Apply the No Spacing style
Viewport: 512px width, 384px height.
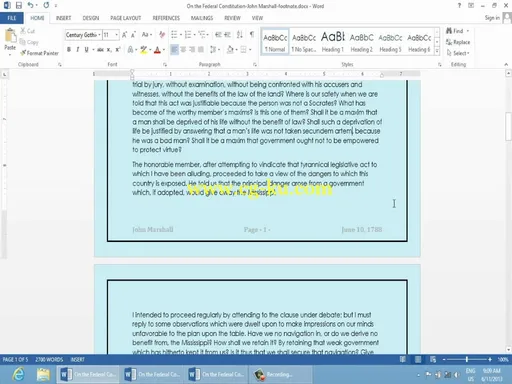pos(304,42)
